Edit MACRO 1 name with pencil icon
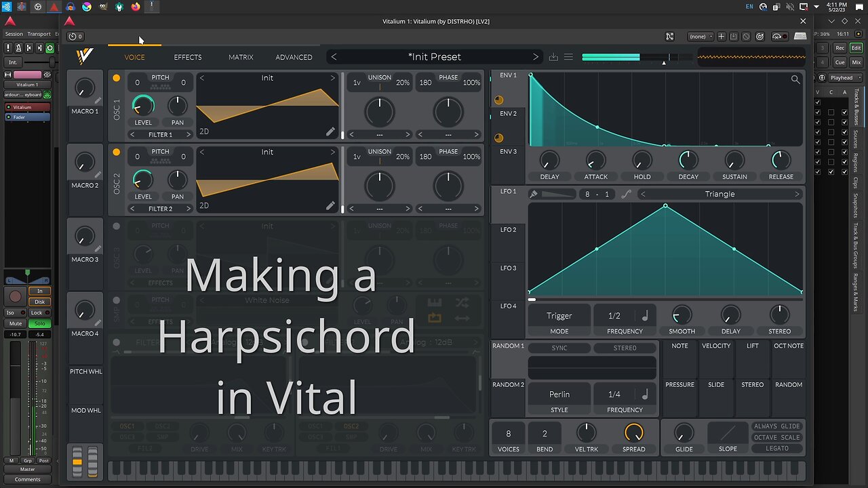The width and height of the screenshot is (868, 488). pos(98,100)
